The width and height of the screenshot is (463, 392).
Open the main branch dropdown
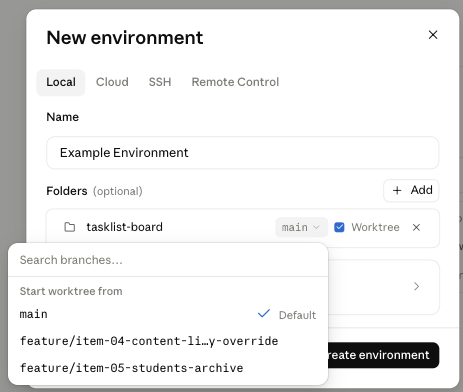coord(301,227)
